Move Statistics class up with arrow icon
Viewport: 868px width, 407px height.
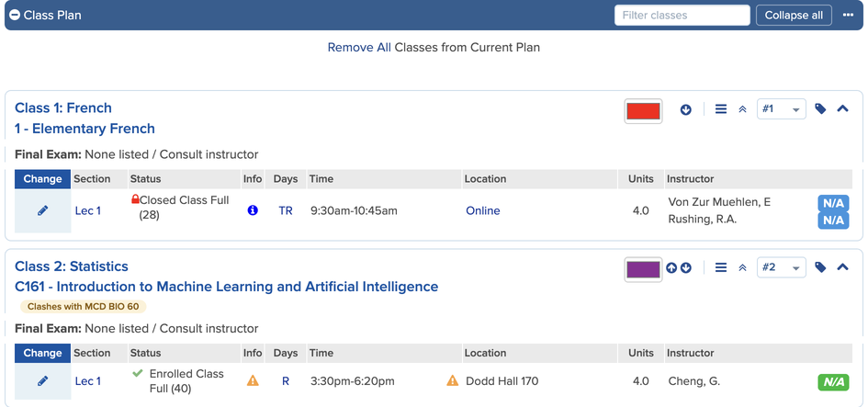pos(671,268)
